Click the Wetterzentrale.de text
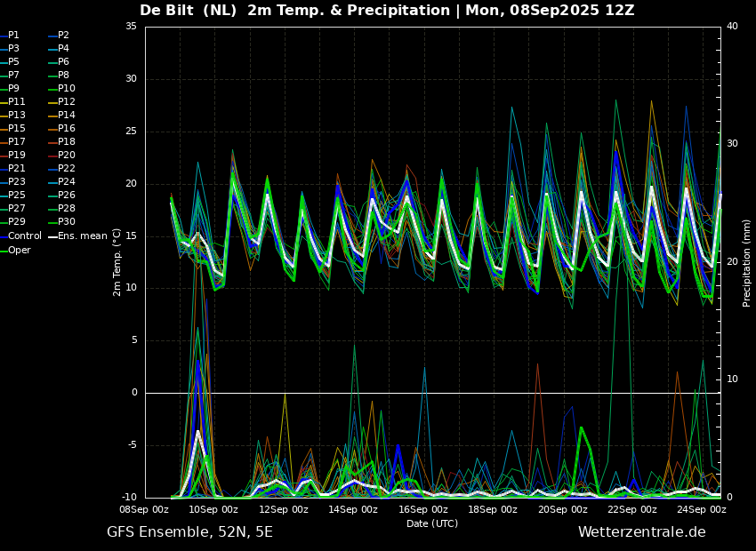The height and width of the screenshot is (551, 756). coord(642,532)
